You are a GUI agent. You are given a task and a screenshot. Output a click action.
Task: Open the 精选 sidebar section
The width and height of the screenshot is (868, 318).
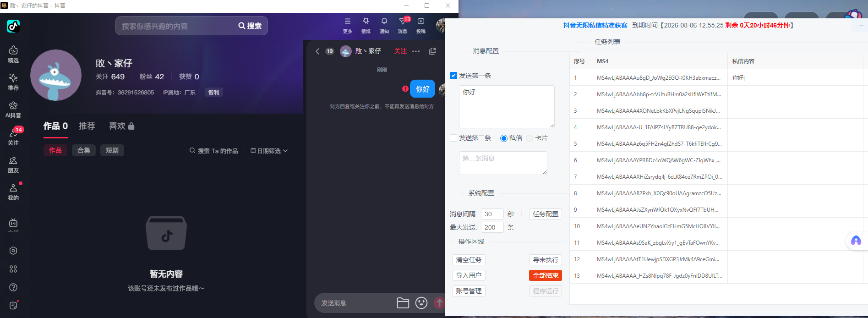coord(13,54)
